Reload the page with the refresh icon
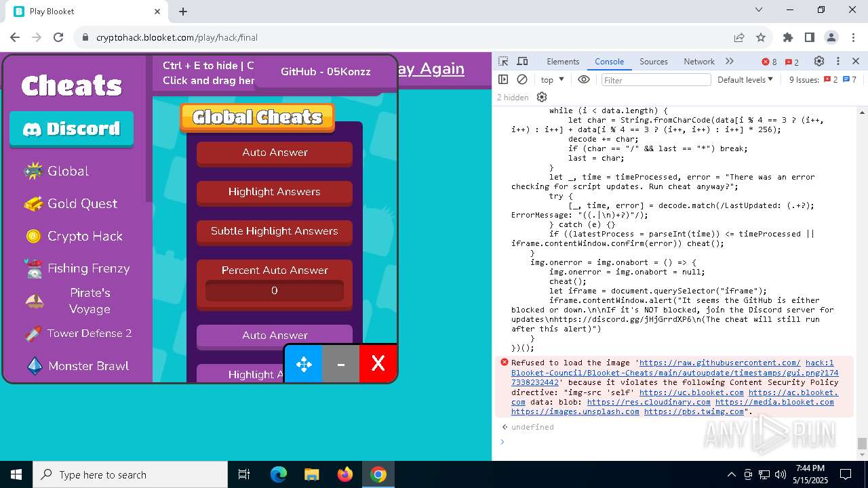The image size is (868, 488). click(58, 37)
